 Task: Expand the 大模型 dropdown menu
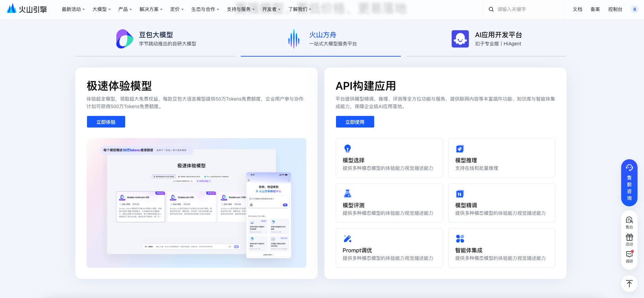click(x=101, y=9)
